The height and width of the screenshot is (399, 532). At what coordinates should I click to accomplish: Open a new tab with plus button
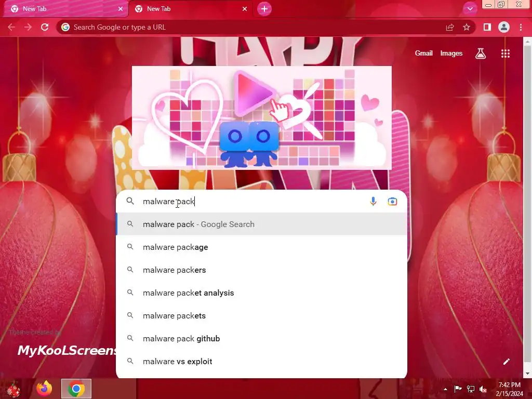pyautogui.click(x=264, y=9)
